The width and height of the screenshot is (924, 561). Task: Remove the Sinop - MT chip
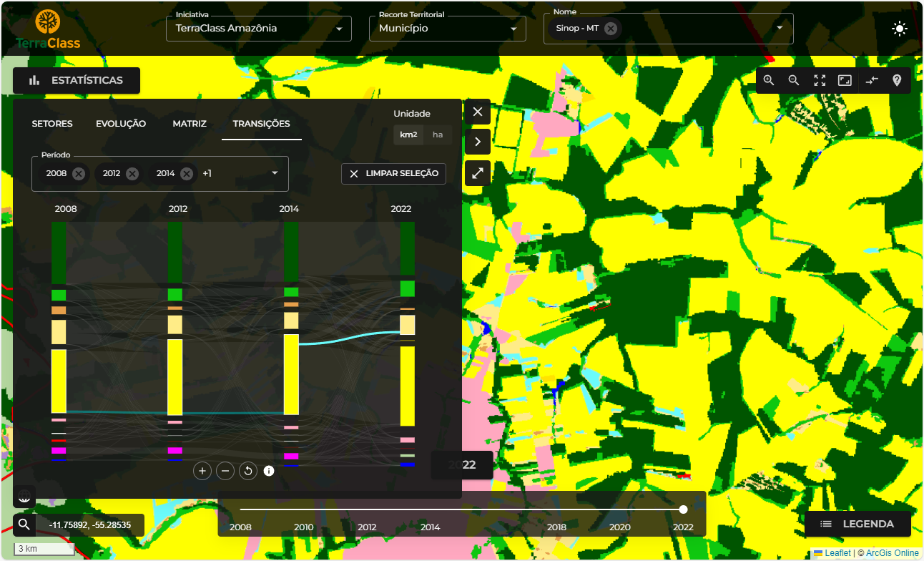(611, 29)
